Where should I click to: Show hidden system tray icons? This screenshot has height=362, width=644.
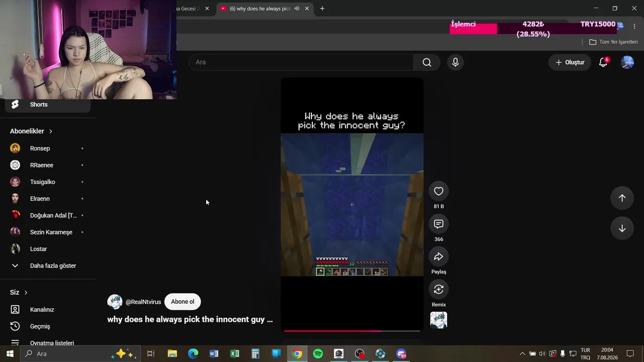pyautogui.click(x=522, y=354)
